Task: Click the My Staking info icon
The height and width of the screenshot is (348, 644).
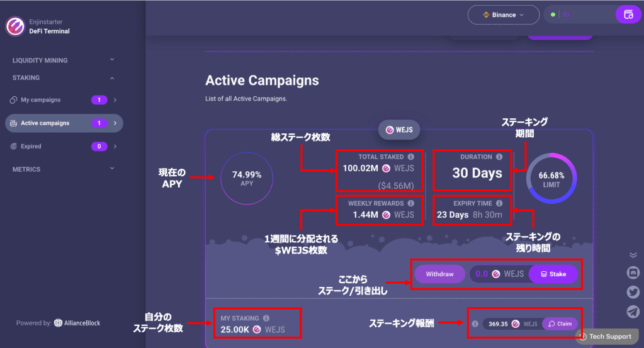Action: click(x=266, y=318)
